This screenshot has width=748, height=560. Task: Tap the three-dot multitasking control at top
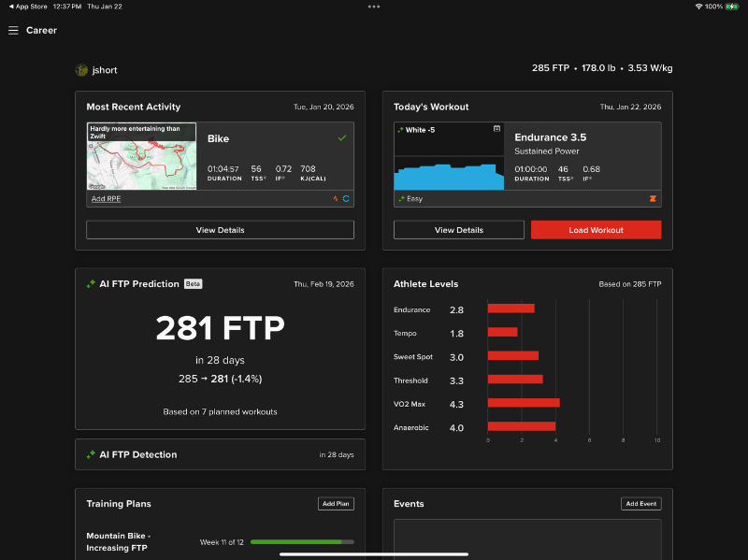[374, 7]
